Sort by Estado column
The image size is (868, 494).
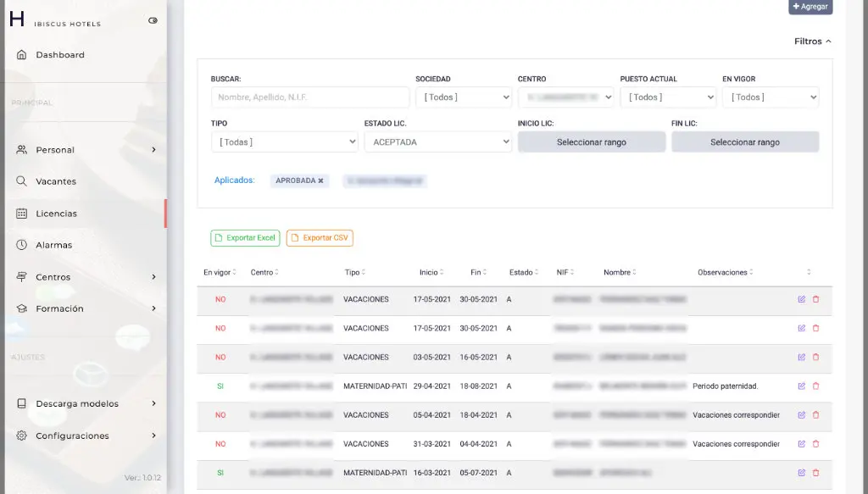pyautogui.click(x=524, y=272)
